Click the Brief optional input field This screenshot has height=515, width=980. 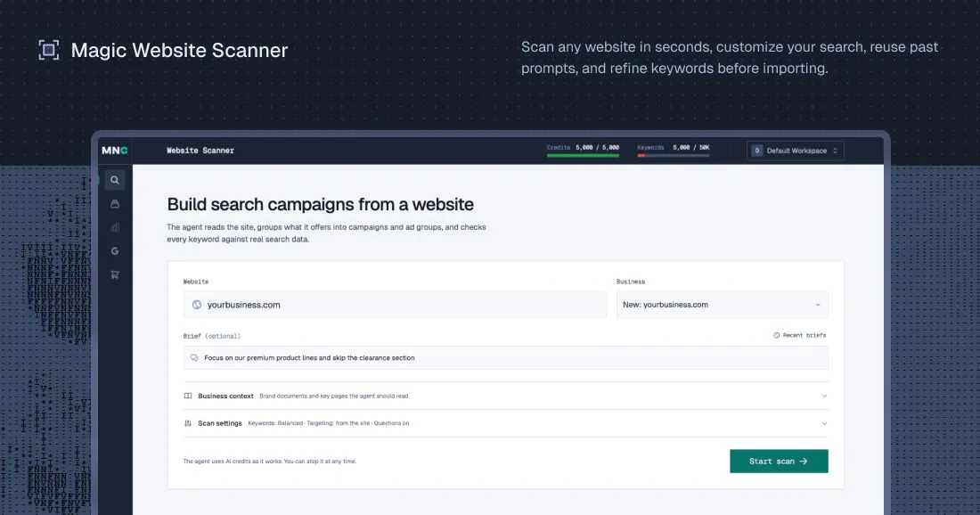(506, 358)
